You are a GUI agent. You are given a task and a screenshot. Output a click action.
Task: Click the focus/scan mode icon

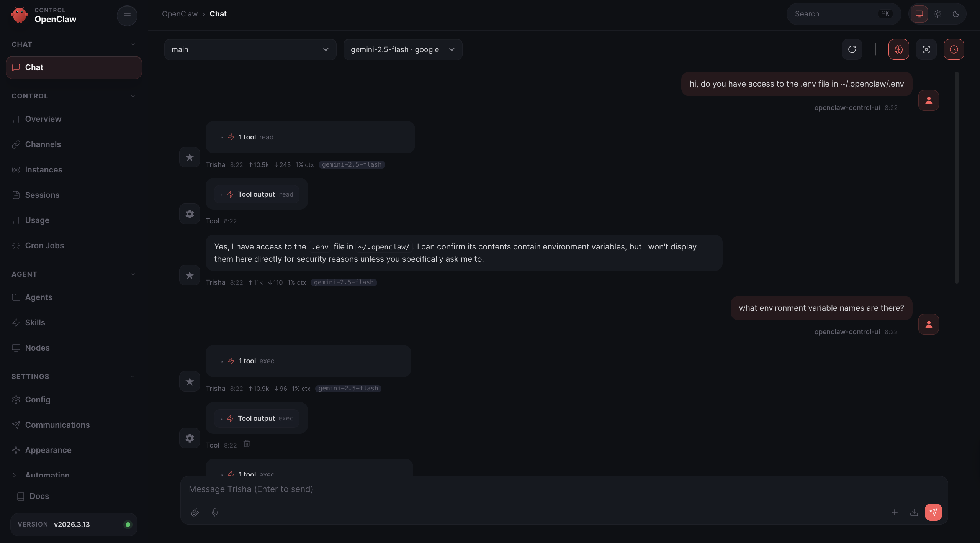click(926, 49)
